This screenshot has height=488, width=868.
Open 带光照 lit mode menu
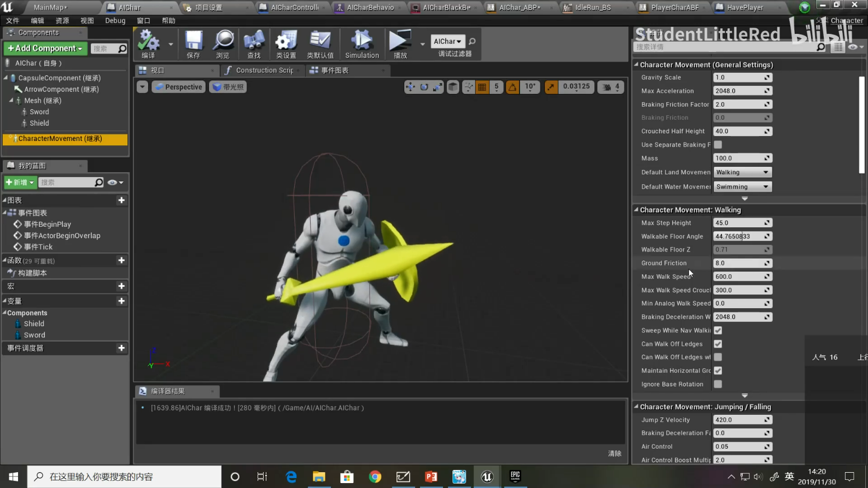pos(228,87)
